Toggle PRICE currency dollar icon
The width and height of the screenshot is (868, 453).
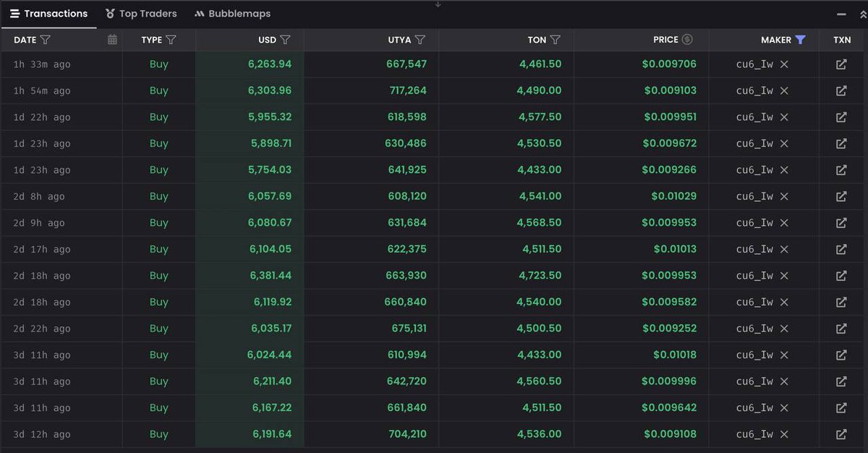pyautogui.click(x=687, y=40)
